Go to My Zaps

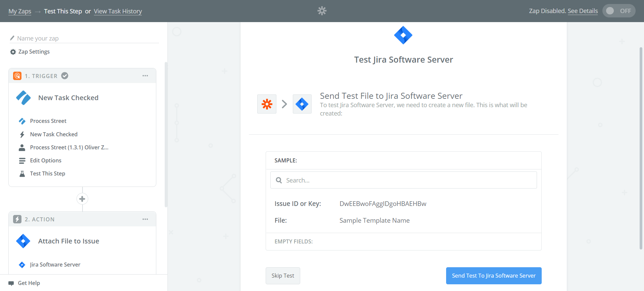(20, 11)
